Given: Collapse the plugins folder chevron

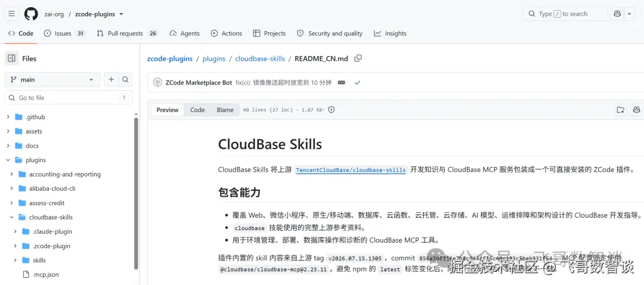Looking at the screenshot, I should [8, 160].
